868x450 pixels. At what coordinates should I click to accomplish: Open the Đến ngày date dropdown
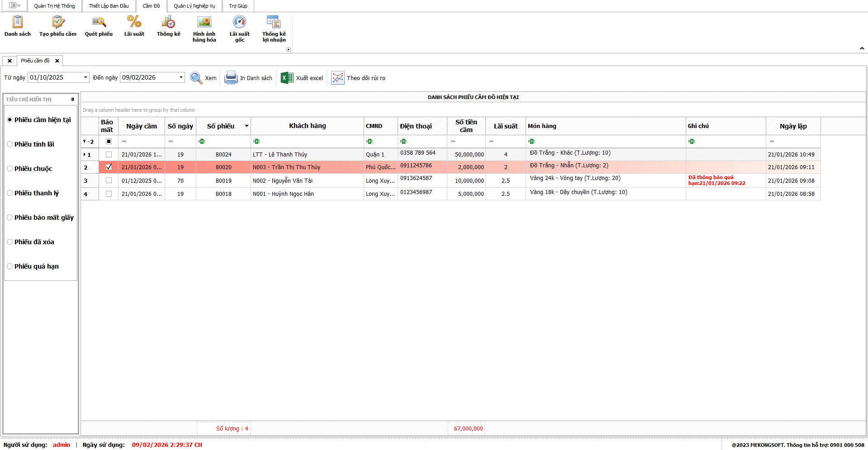click(181, 77)
